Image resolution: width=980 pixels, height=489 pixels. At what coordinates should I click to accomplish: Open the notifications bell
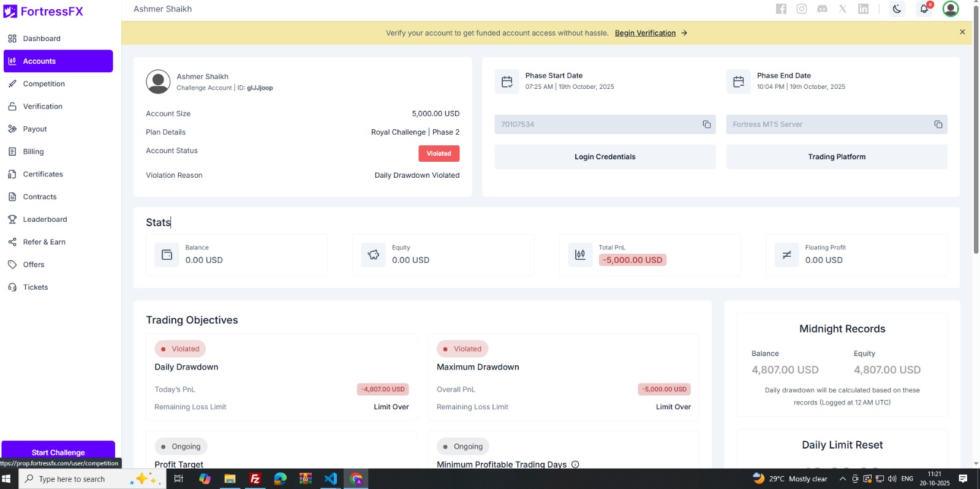(x=924, y=9)
